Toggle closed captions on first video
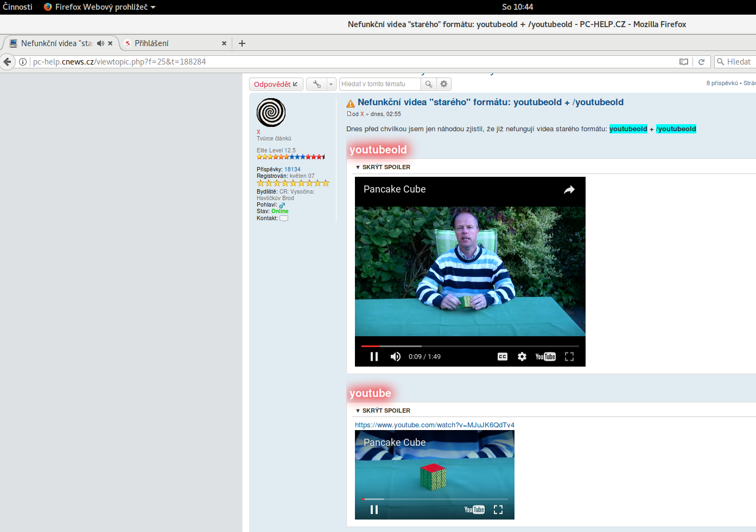 [x=503, y=357]
